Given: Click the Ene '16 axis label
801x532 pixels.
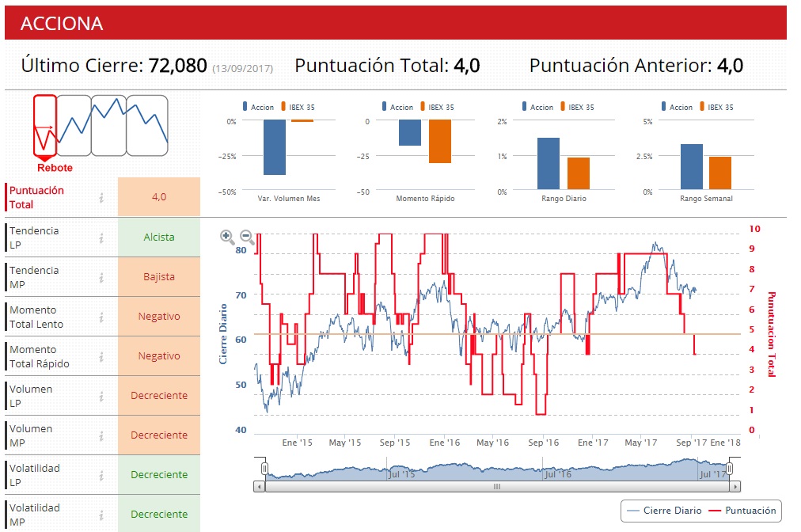Looking at the screenshot, I should point(445,443).
